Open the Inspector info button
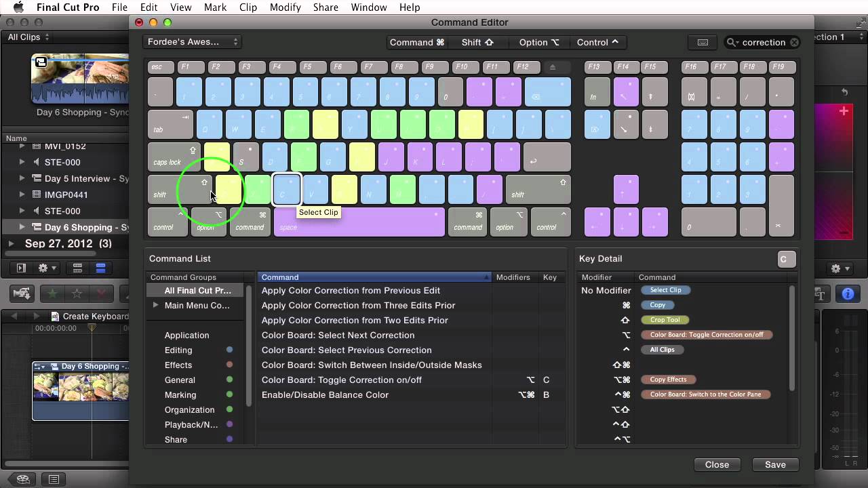Screen dimensions: 868x488 click(x=848, y=294)
